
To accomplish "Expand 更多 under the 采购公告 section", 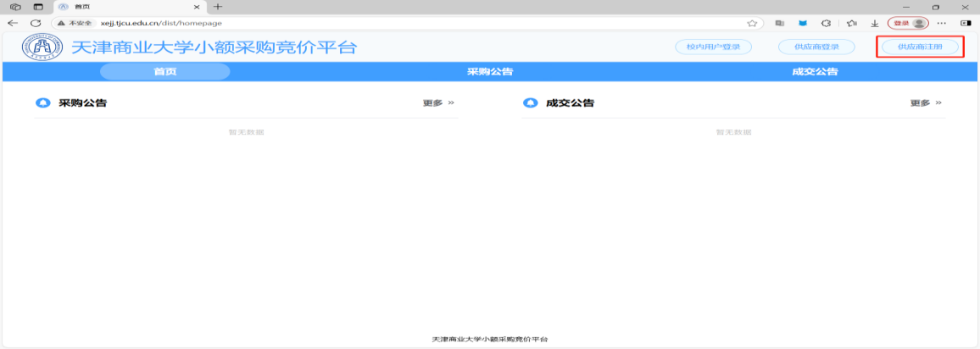I will coord(438,103).
